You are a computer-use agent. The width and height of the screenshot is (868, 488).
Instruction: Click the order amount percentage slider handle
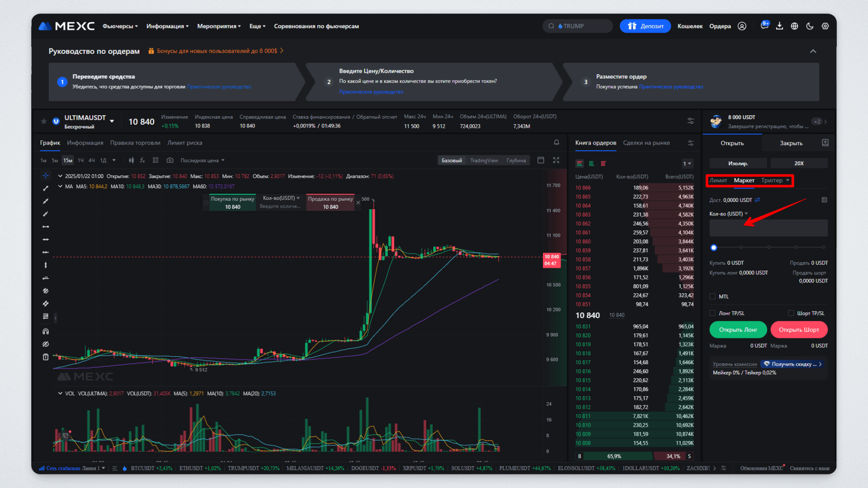[x=713, y=248]
